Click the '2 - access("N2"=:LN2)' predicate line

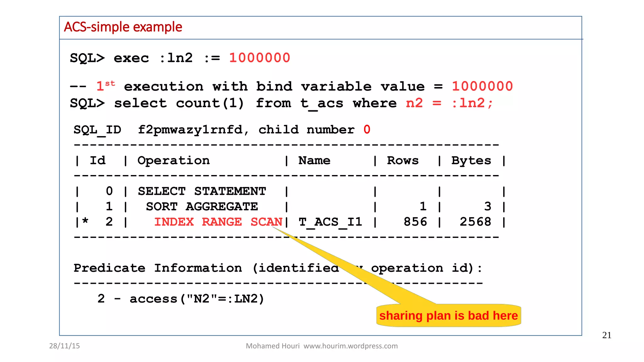[181, 299]
